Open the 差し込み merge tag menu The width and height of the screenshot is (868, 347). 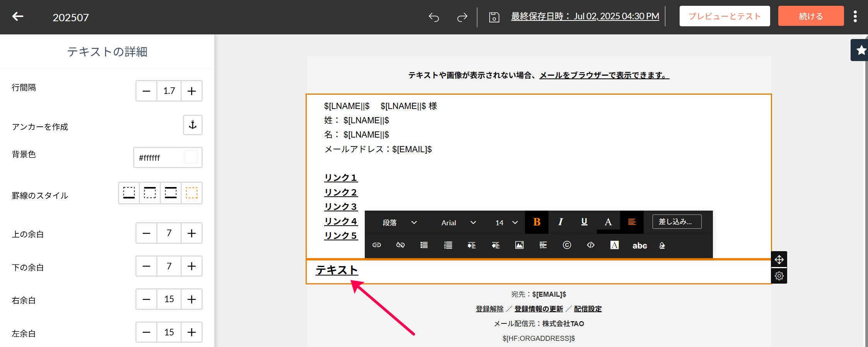677,222
